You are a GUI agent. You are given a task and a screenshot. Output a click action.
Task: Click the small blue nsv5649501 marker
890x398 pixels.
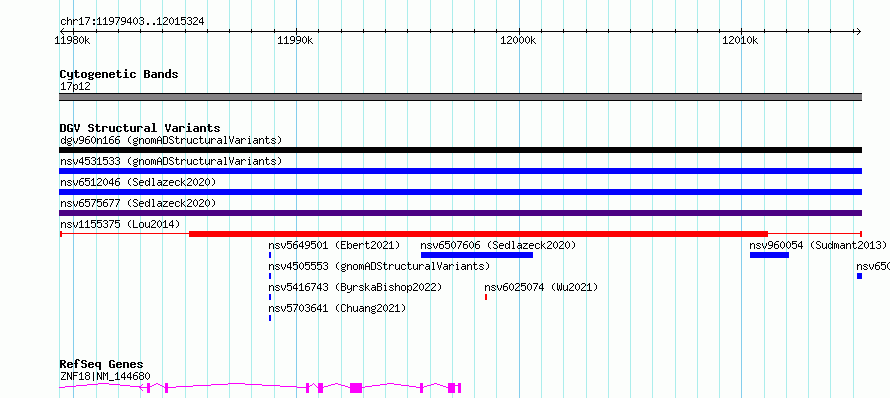[x=270, y=255]
